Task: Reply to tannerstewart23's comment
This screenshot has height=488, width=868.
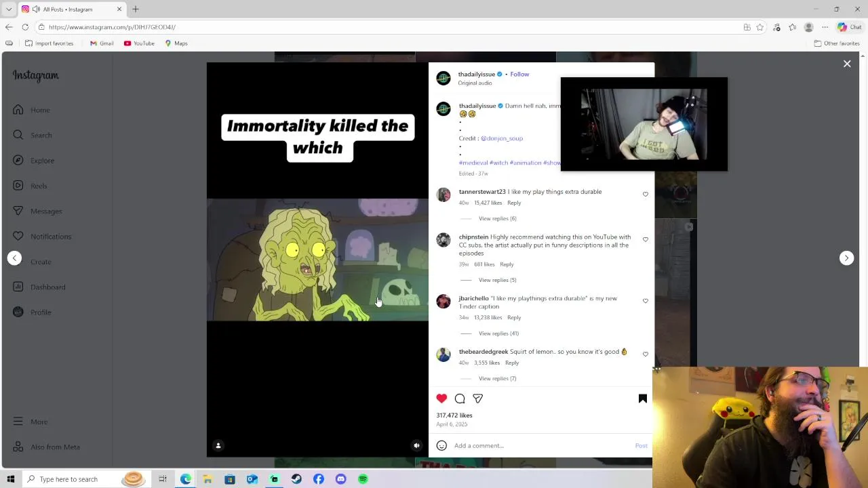Action: click(514, 203)
